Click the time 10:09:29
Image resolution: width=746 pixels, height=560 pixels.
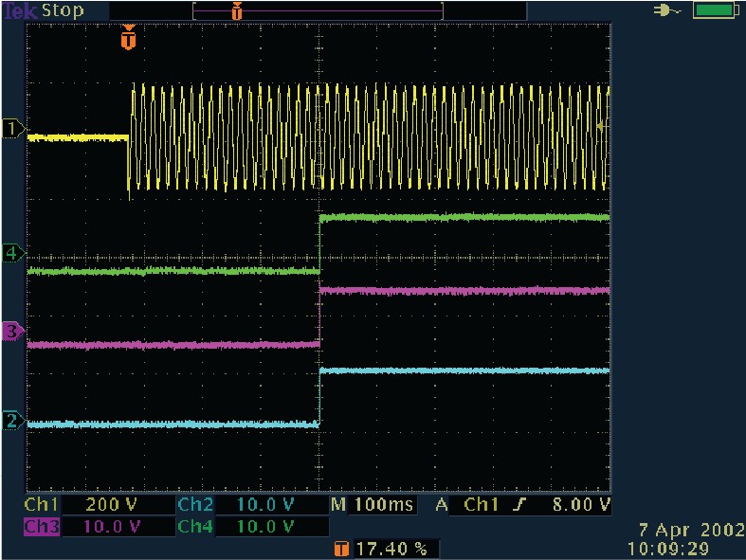coord(668,549)
